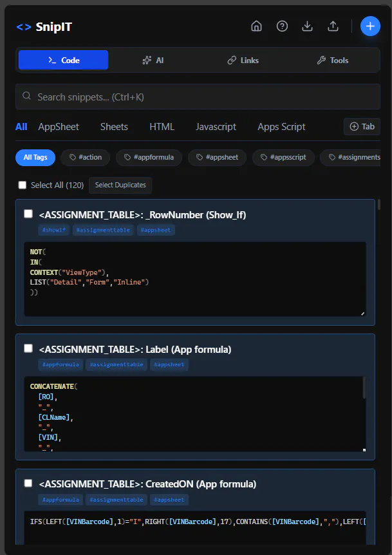Filter by #appformula tag chip

click(x=149, y=158)
